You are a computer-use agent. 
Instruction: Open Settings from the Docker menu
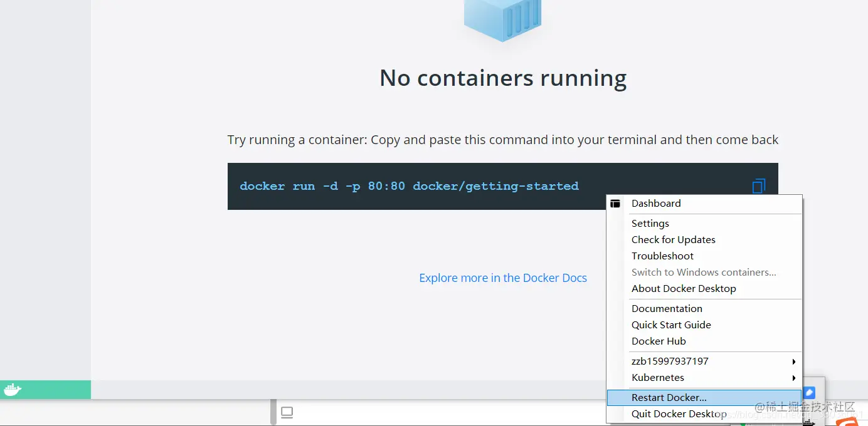[704, 224]
